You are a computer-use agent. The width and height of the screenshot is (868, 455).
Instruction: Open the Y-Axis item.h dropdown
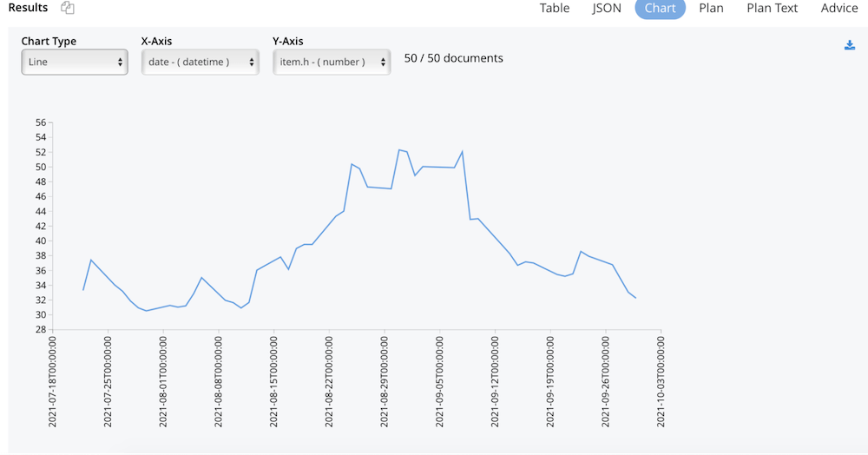tap(332, 62)
